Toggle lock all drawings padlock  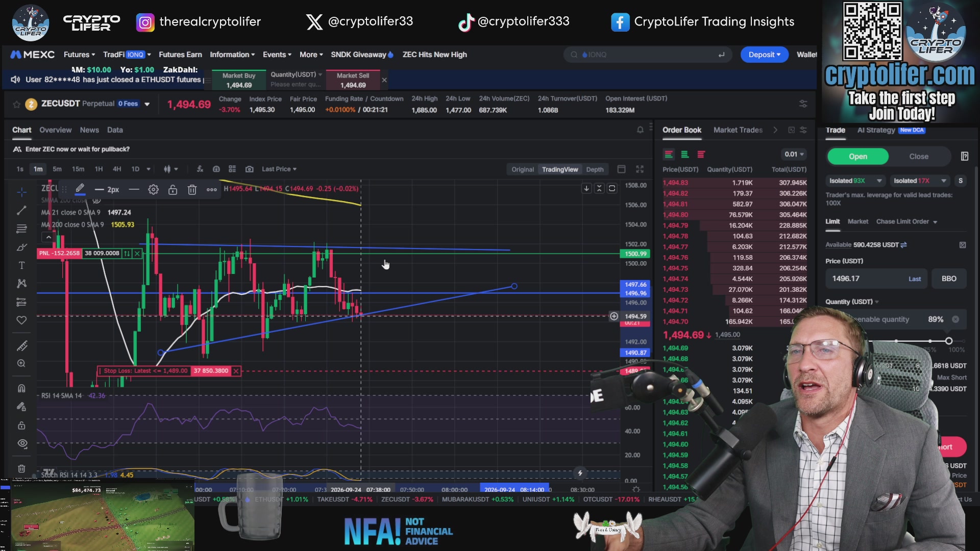click(x=21, y=425)
